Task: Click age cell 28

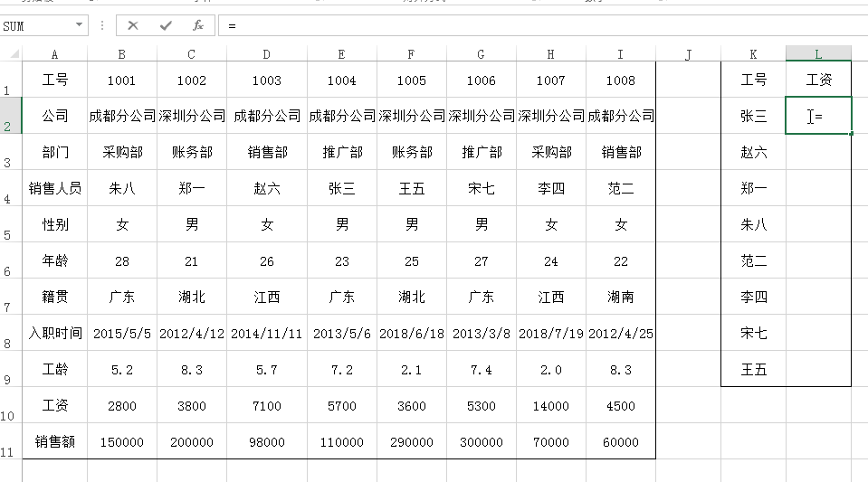Action: (x=122, y=260)
